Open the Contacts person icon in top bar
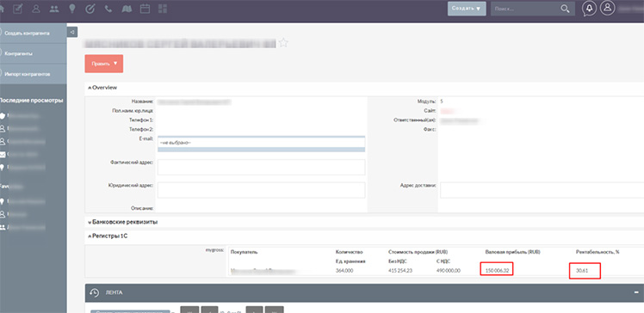Screen dimensions: 644x313 click(x=36, y=9)
